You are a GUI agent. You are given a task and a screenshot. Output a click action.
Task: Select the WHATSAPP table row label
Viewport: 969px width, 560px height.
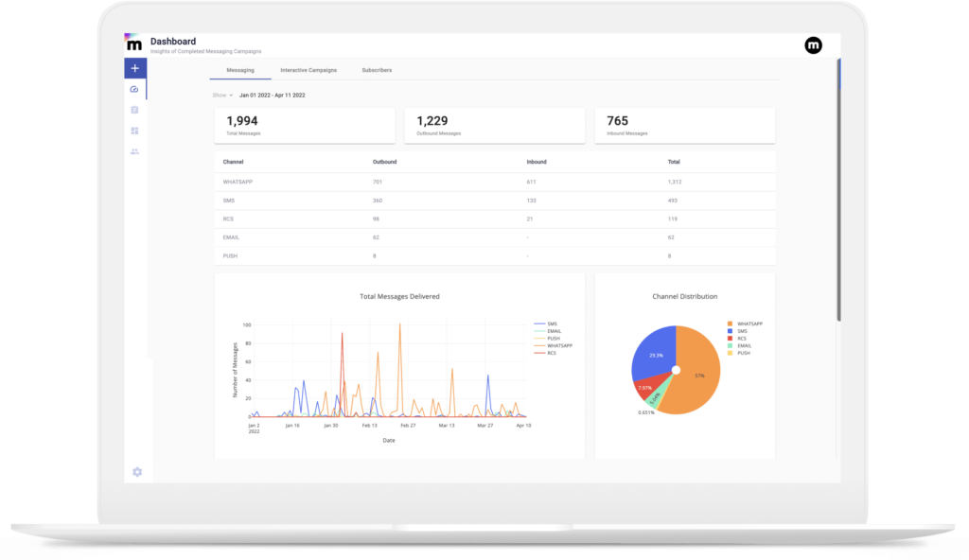click(238, 183)
